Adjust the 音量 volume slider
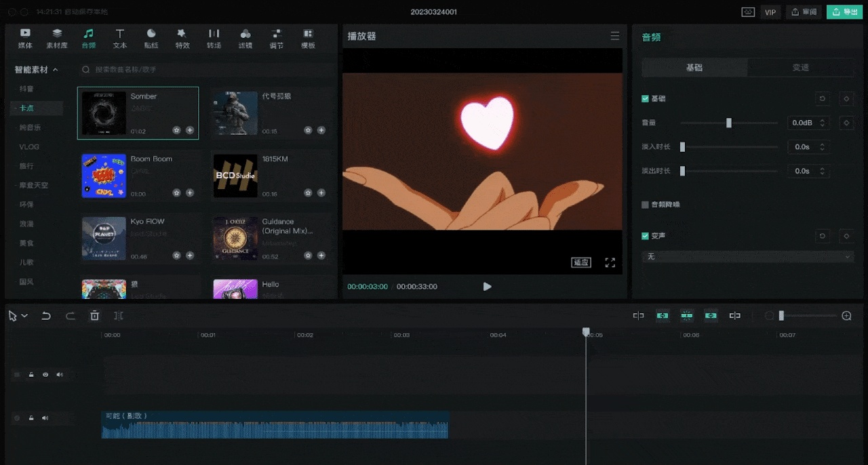Viewport: 868px width, 465px height. 729,123
